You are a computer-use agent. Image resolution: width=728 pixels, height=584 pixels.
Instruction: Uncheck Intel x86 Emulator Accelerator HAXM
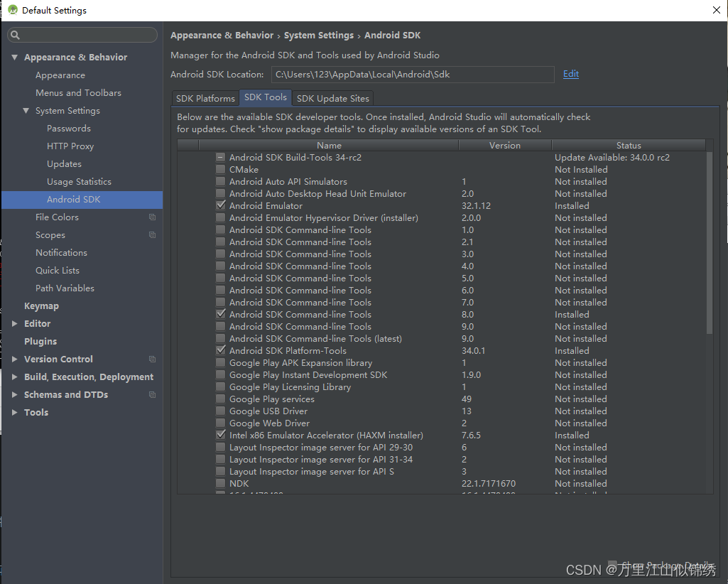click(x=221, y=435)
